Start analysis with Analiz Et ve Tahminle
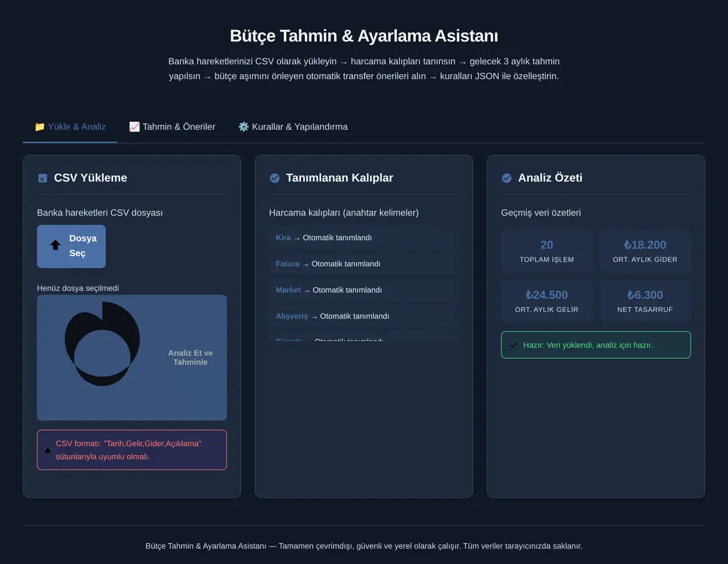This screenshot has width=728, height=564. (132, 358)
